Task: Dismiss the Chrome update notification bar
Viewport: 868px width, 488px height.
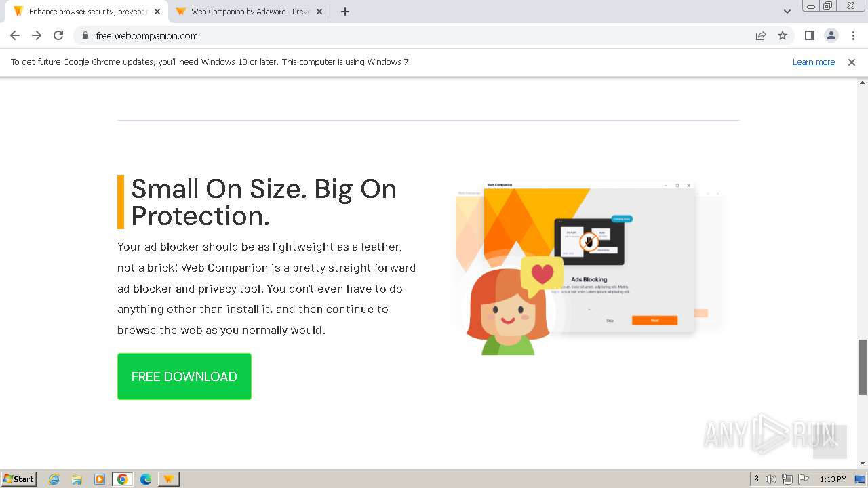Action: pos(852,62)
